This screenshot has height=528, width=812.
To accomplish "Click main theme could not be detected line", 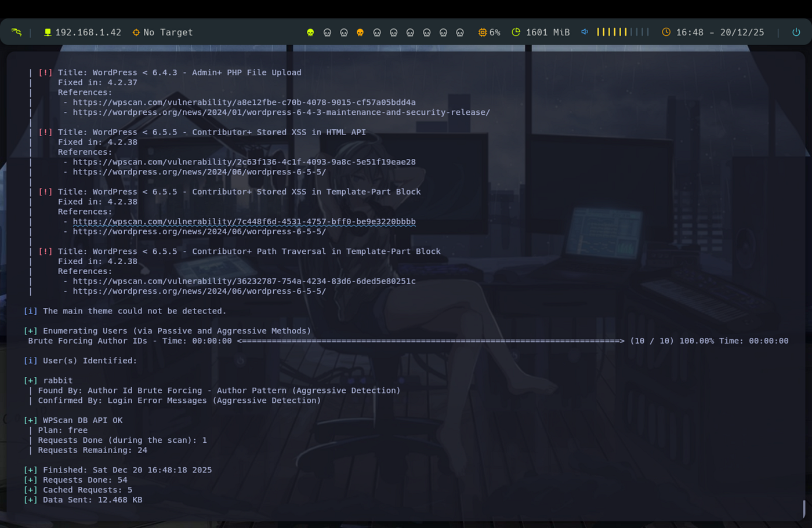I will [125, 311].
